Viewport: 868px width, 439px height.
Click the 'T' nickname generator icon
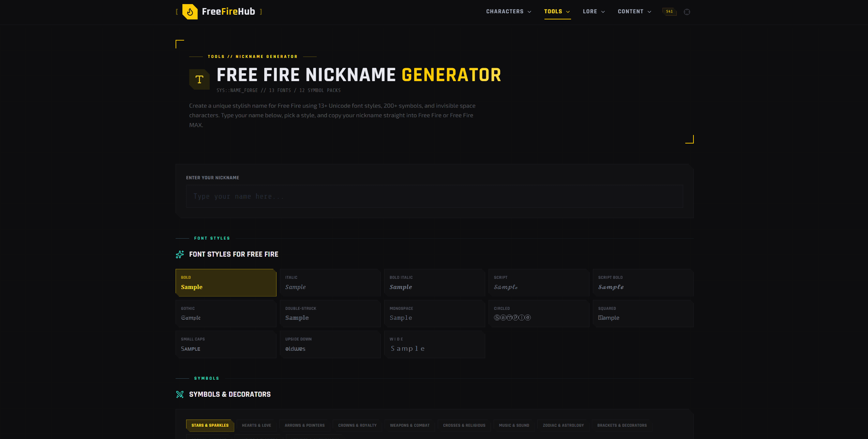[x=199, y=79]
